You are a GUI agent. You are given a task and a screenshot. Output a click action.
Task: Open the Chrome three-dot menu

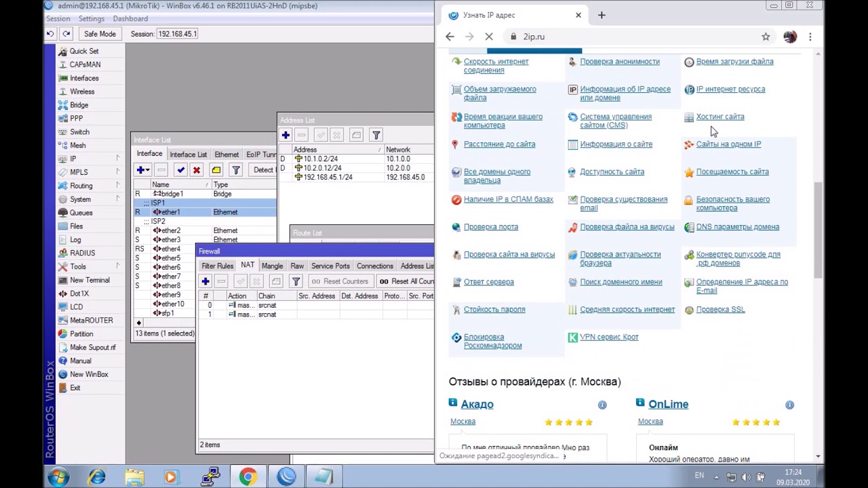[810, 37]
